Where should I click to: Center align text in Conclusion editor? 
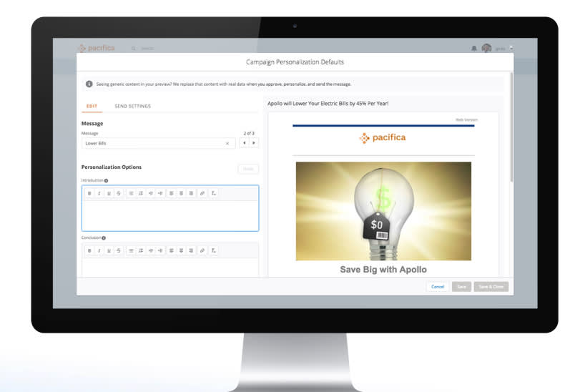pos(181,251)
